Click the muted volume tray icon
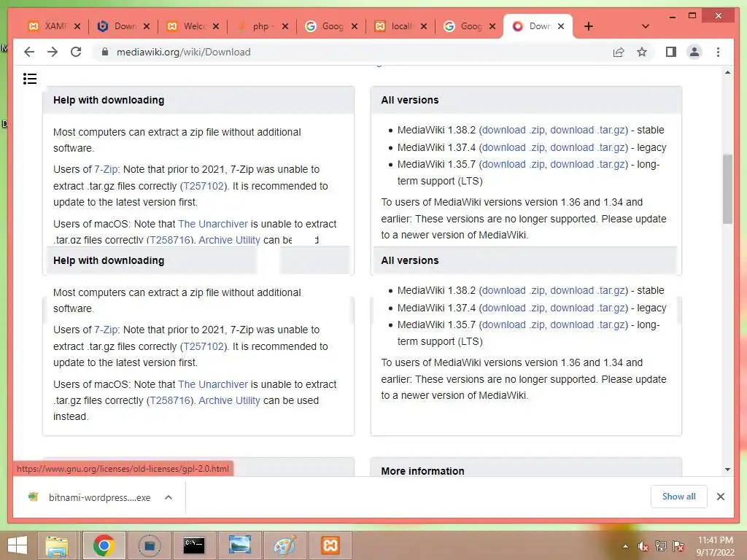Image resolution: width=747 pixels, height=560 pixels. (x=643, y=546)
